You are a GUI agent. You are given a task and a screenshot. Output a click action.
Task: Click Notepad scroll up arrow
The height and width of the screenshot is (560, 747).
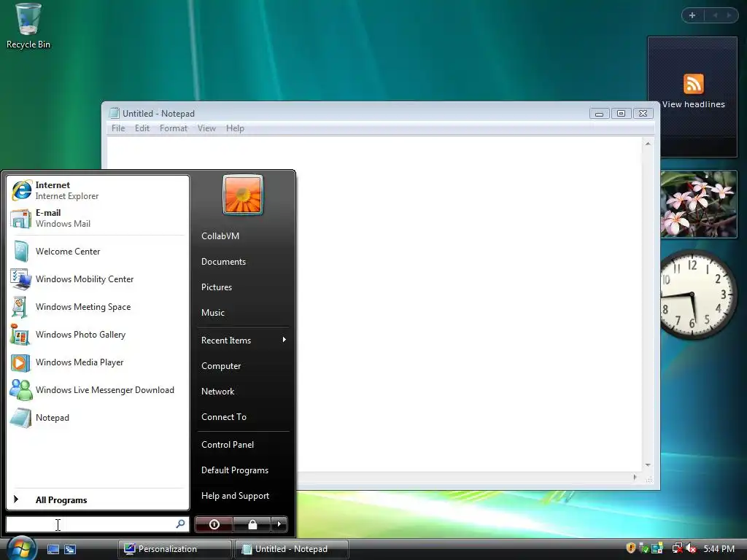[x=648, y=144]
